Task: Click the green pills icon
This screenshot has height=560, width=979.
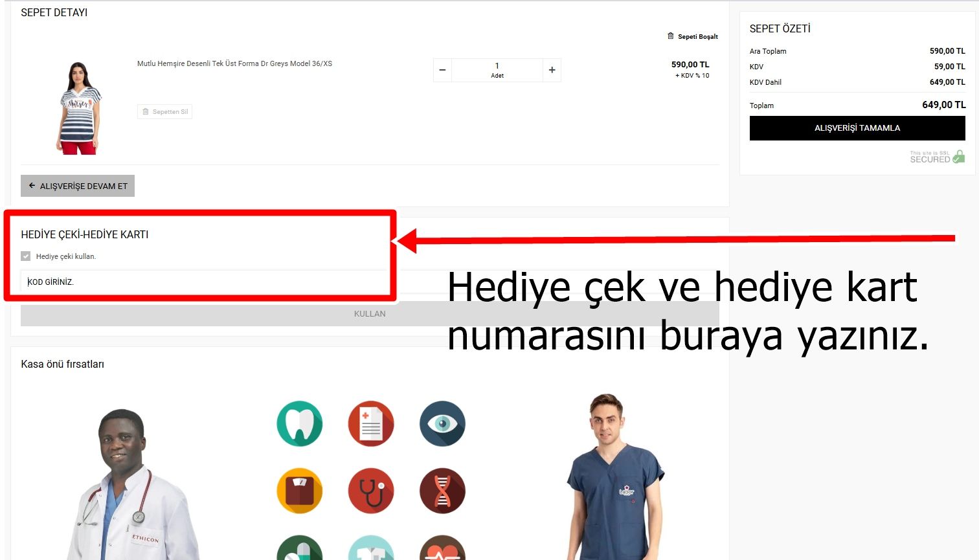Action: pos(299,549)
